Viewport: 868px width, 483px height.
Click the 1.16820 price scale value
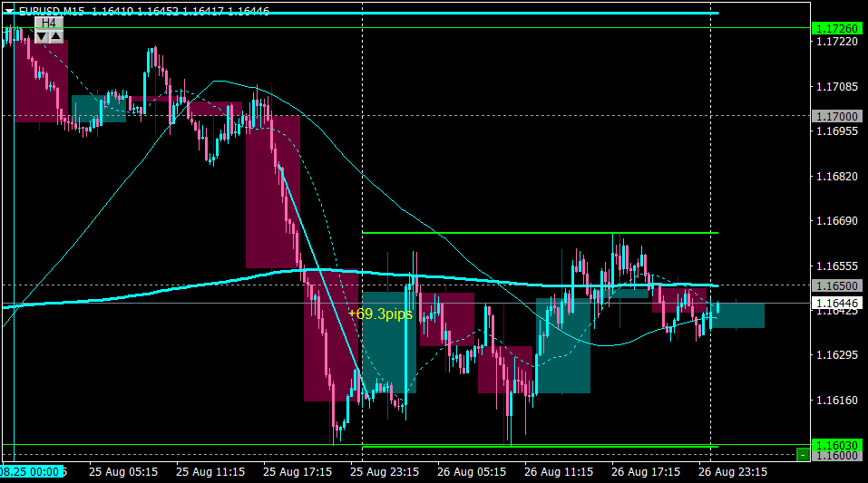(x=837, y=176)
